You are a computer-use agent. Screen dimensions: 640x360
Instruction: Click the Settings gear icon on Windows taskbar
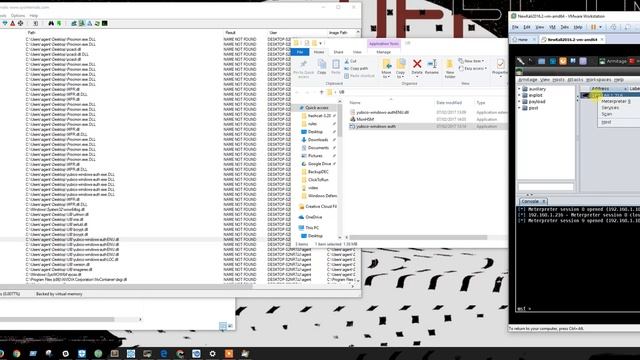[x=212, y=354]
